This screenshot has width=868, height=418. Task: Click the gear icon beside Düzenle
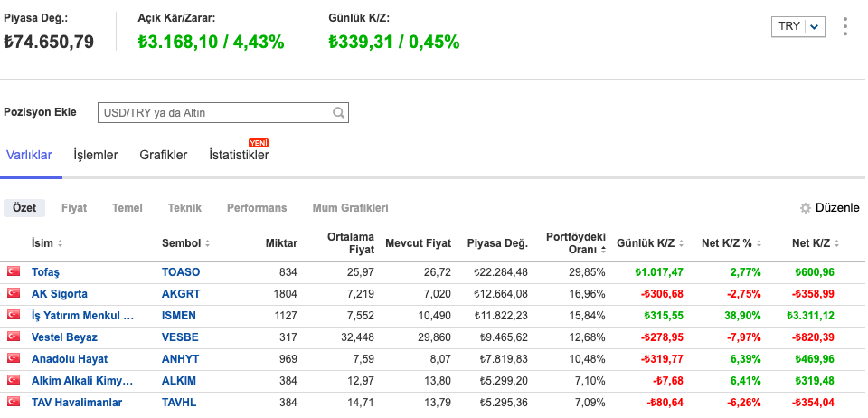pos(805,208)
